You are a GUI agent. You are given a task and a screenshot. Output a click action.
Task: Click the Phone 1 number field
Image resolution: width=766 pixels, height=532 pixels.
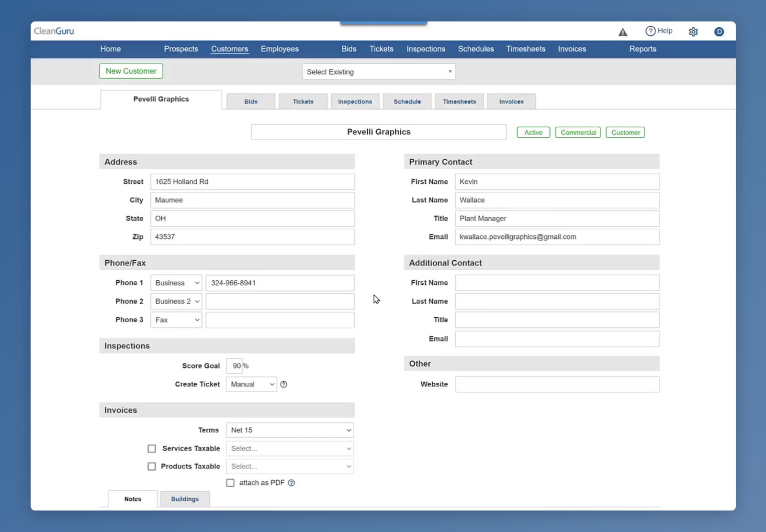tap(280, 283)
